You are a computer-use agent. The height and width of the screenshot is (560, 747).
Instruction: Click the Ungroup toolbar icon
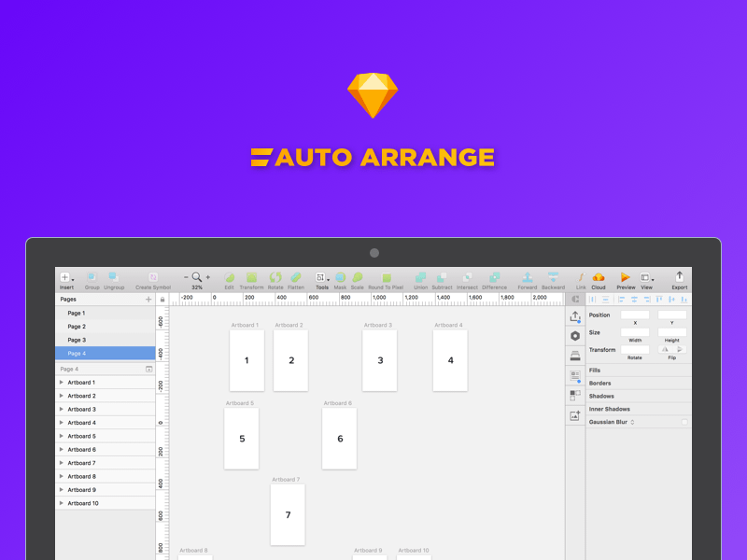(113, 277)
